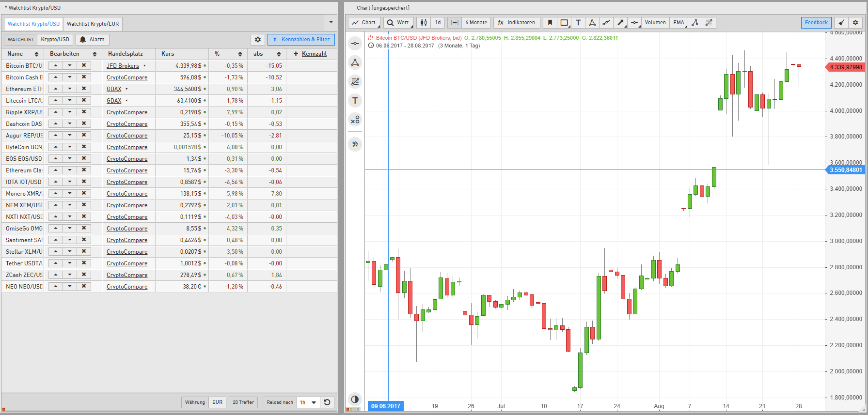This screenshot has height=415, width=868.
Task: Expand the watchlist tabs dropdown arrow
Action: [x=331, y=22]
